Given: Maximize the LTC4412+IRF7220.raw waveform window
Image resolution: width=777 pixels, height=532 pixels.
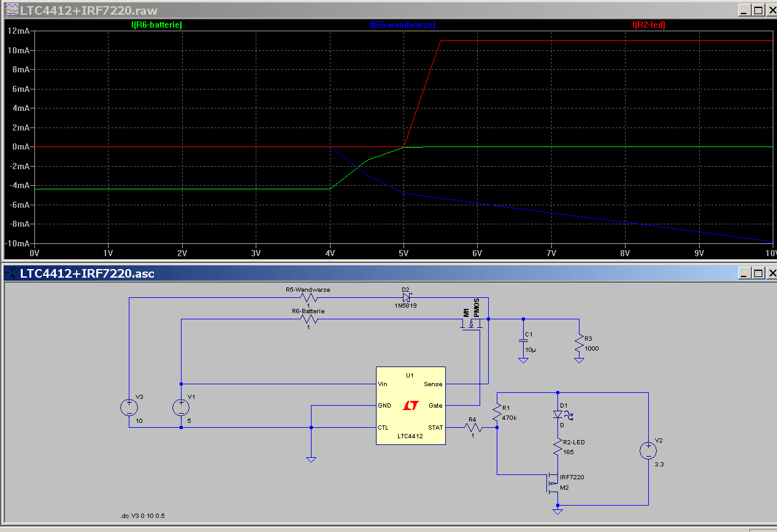Looking at the screenshot, I should 758,10.
